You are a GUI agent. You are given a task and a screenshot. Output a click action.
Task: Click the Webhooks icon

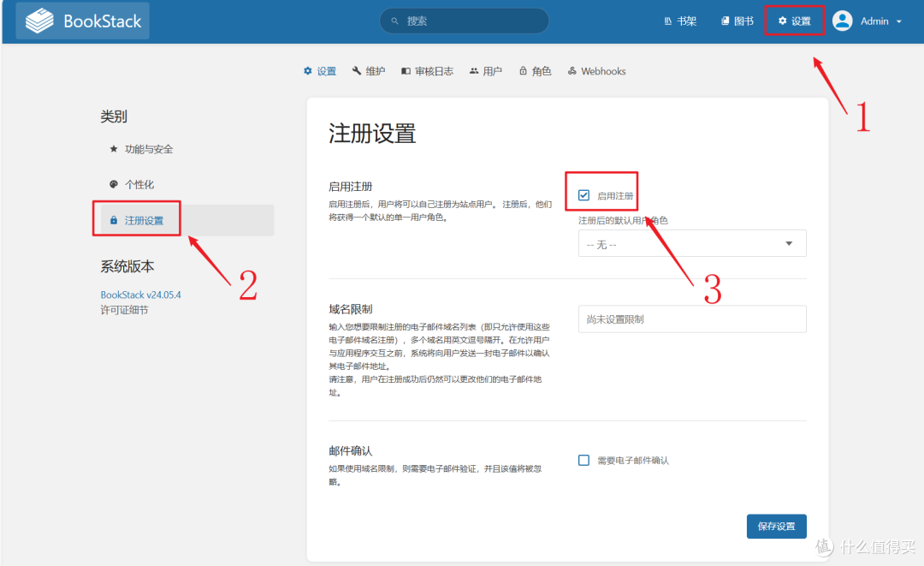tap(572, 71)
